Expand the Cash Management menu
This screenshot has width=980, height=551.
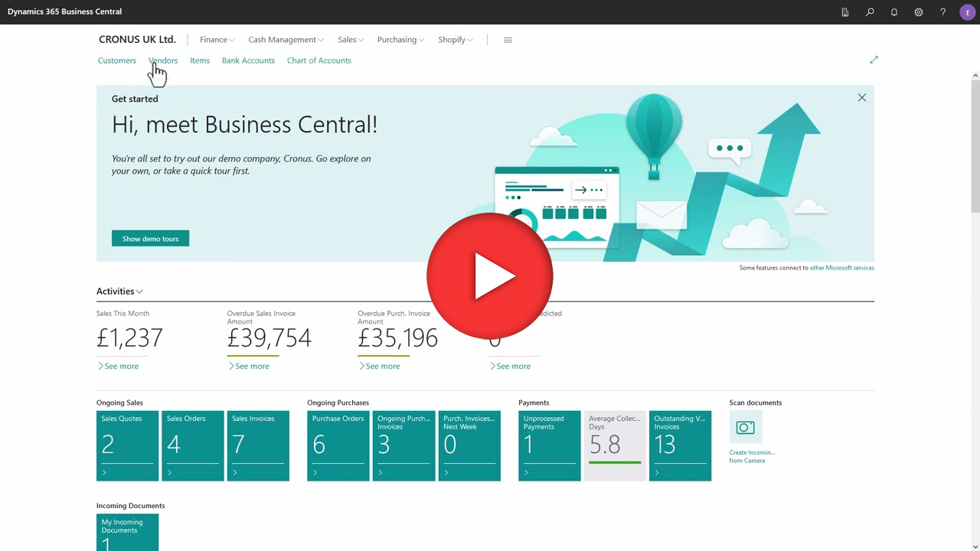pyautogui.click(x=286, y=40)
